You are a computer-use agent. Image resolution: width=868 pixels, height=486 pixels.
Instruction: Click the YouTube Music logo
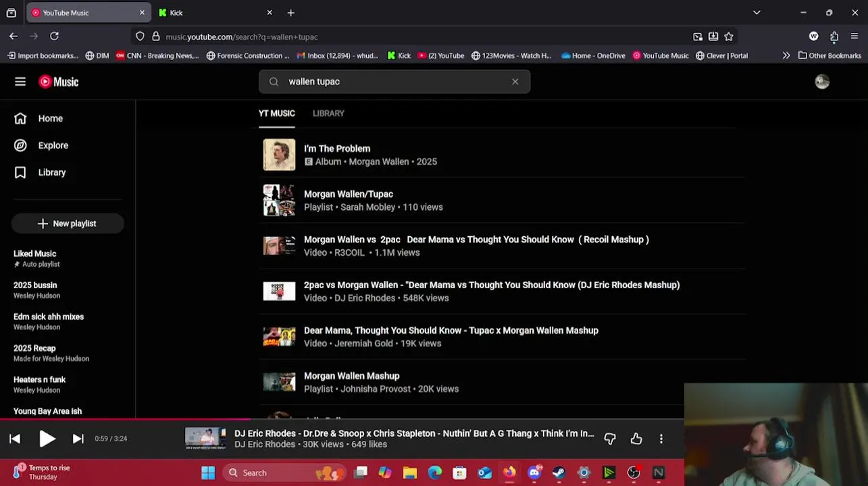click(x=59, y=82)
